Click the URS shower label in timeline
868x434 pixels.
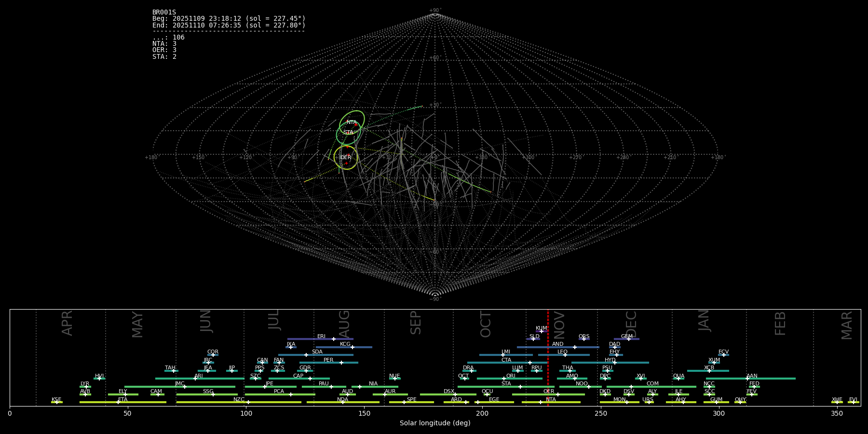648,400
